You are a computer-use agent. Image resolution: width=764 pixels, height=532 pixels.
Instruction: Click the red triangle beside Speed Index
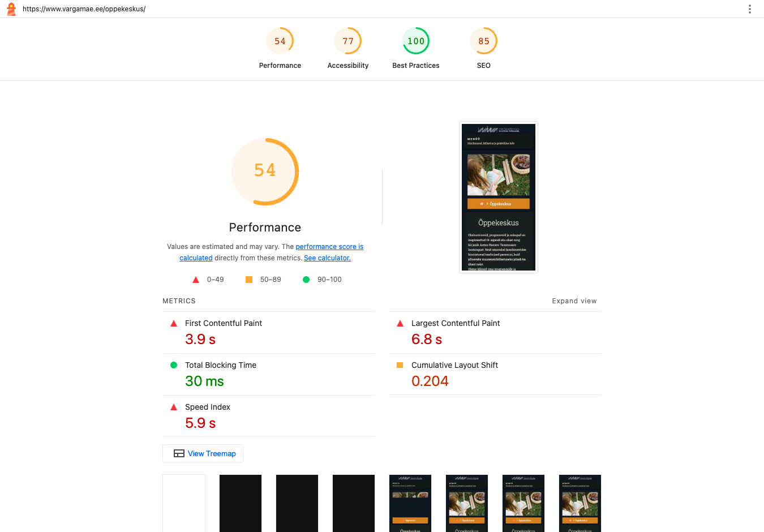click(x=174, y=407)
